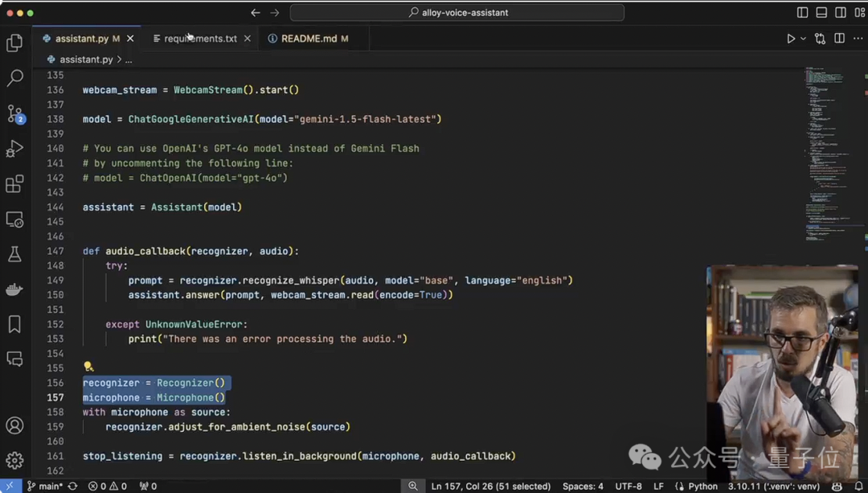Screen dimensions: 868x493
Task: Open the Extensions marketplace icon
Action: tap(14, 184)
